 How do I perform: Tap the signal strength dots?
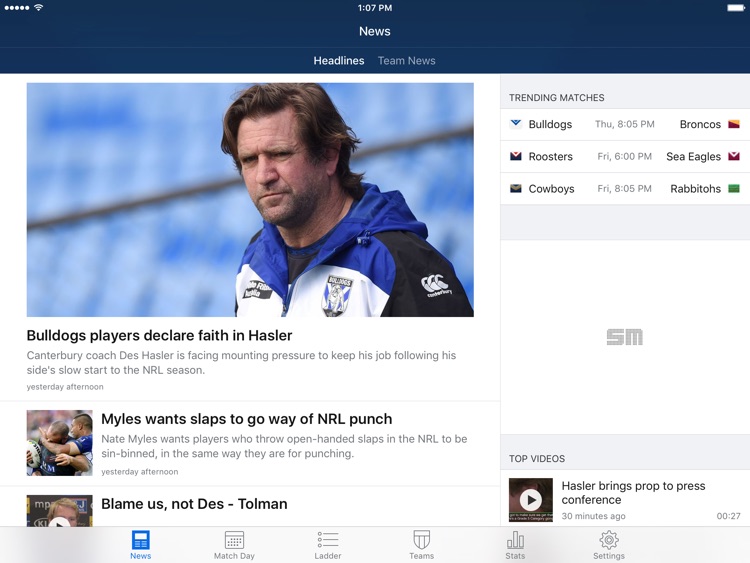pos(17,8)
